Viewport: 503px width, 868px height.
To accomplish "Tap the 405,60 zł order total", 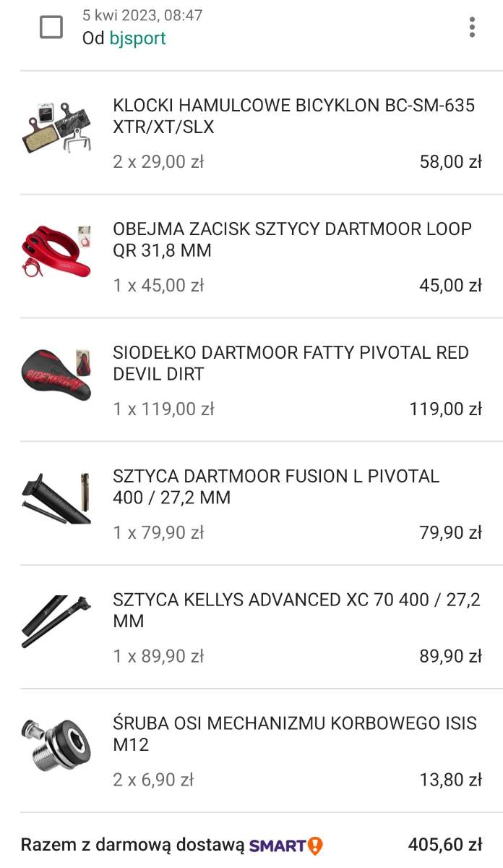I will [444, 845].
